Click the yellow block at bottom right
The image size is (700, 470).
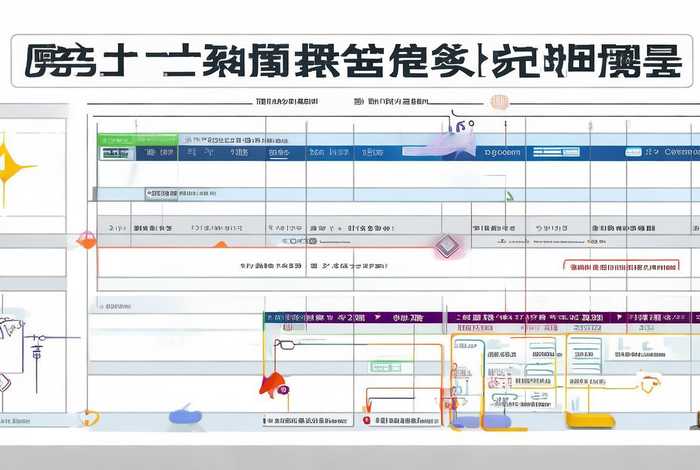(x=590, y=421)
